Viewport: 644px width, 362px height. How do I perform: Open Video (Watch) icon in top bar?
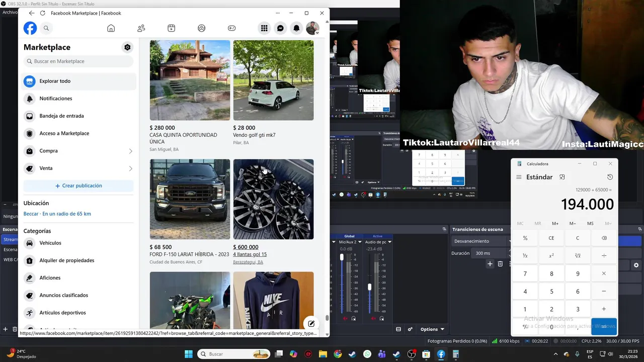172,28
